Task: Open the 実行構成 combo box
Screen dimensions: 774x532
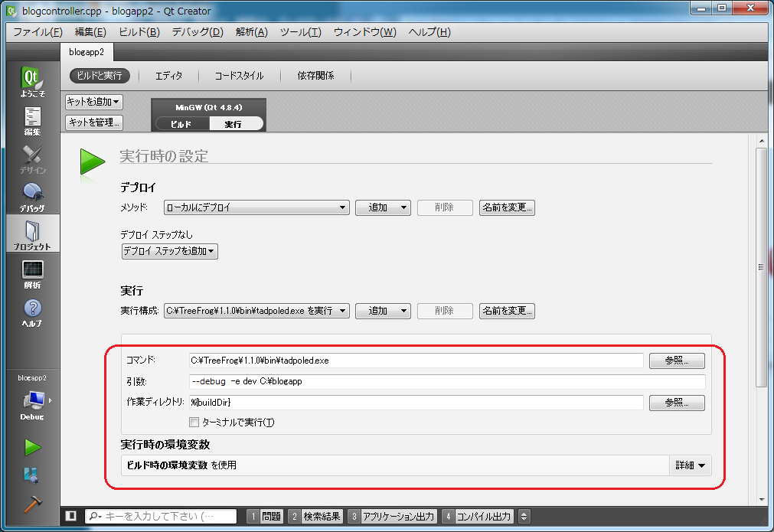Action: pos(256,311)
